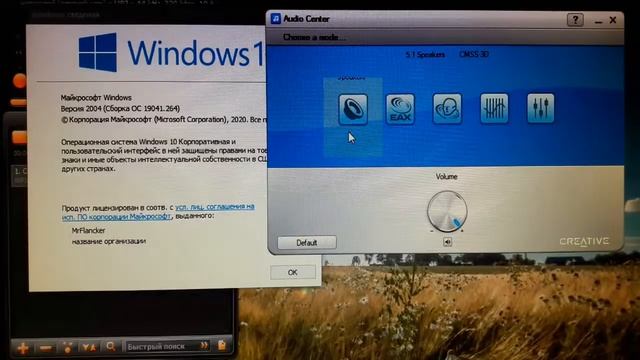The height and width of the screenshot is (360, 640).
Task: Open the Speakers settings icon in Audio Center
Action: 353,109
